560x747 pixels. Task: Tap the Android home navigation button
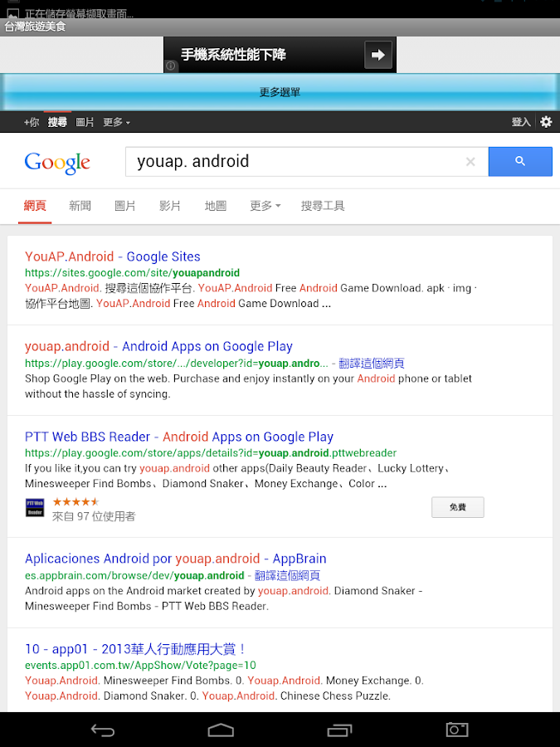tap(221, 730)
